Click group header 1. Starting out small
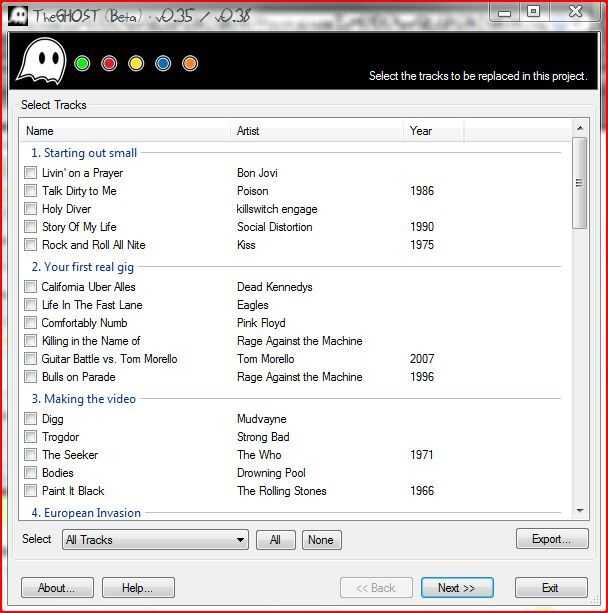The width and height of the screenshot is (608, 613). [84, 152]
